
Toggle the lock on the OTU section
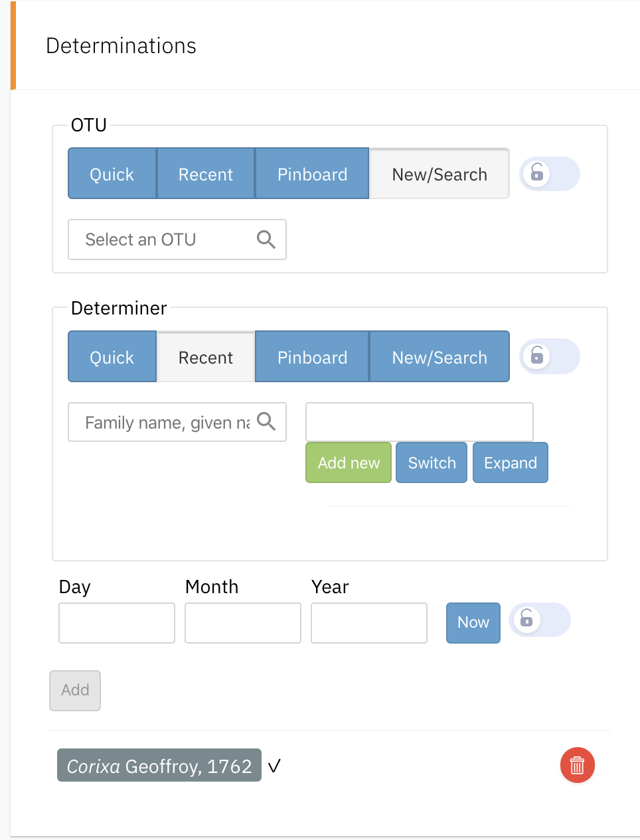tap(549, 174)
